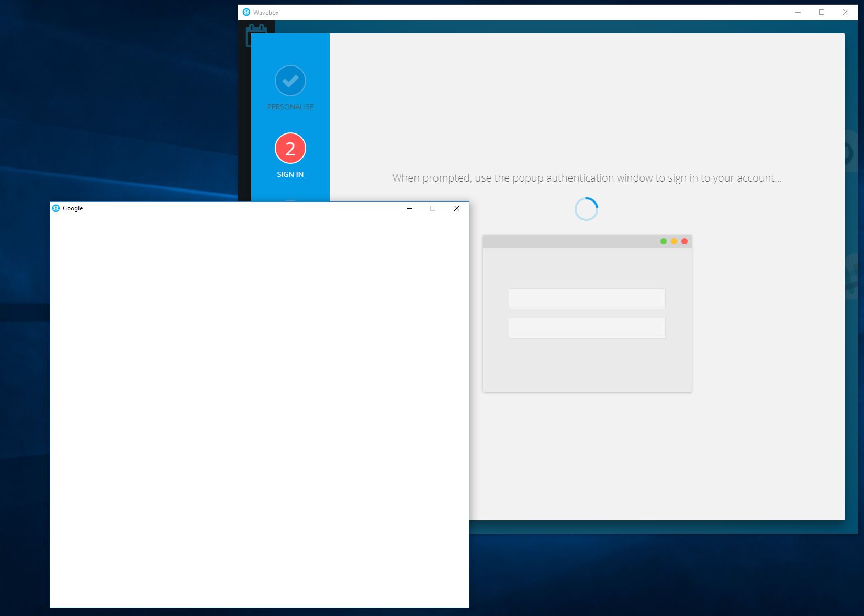
Task: Select the Sign In step 2 circle
Action: point(290,149)
